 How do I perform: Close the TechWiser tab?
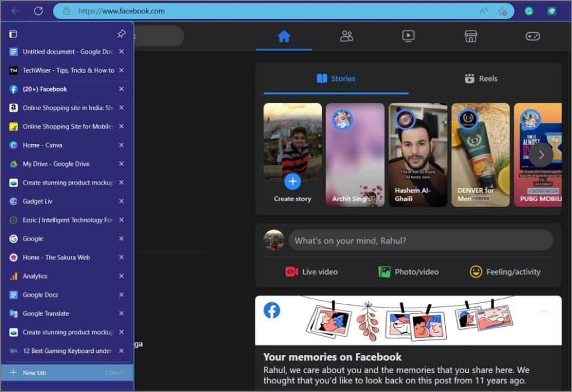coord(121,70)
